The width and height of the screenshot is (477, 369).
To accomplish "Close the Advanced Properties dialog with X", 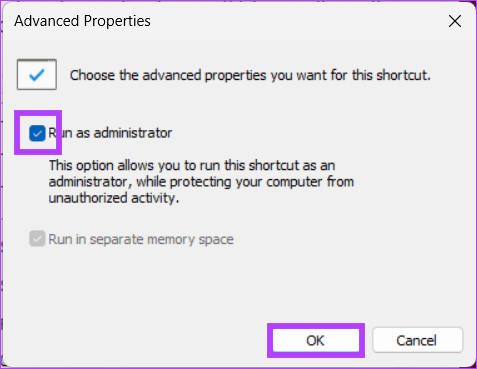I will 455,21.
